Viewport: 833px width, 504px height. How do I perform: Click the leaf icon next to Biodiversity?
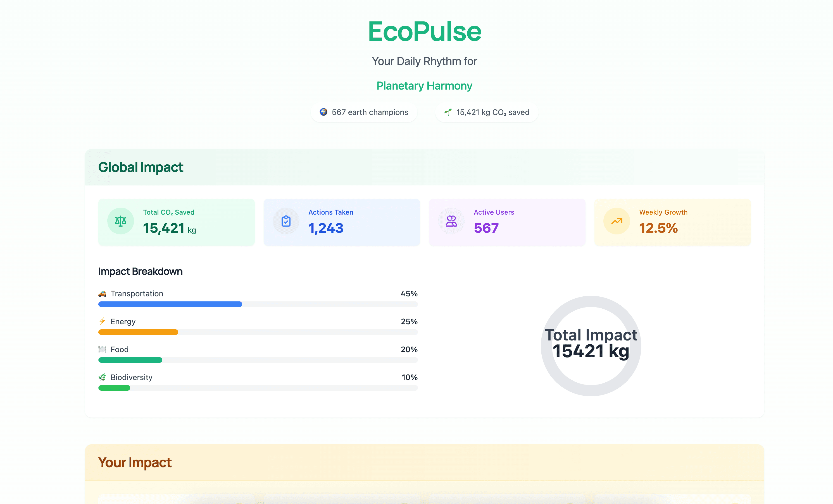point(102,377)
